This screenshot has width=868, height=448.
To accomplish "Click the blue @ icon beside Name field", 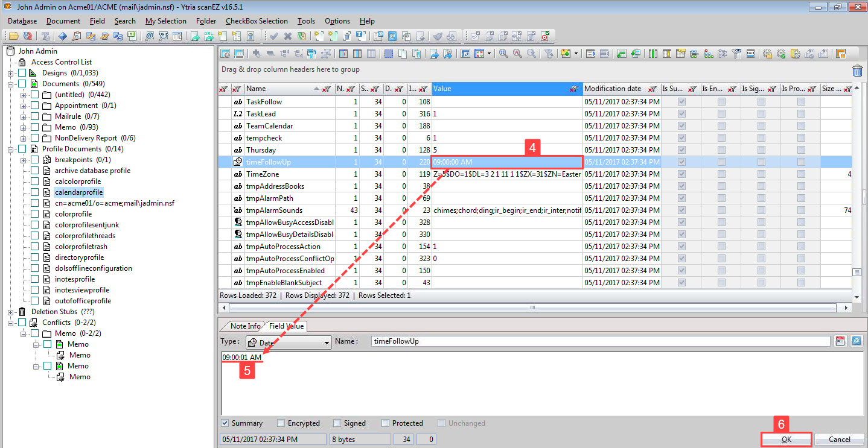I will [856, 341].
